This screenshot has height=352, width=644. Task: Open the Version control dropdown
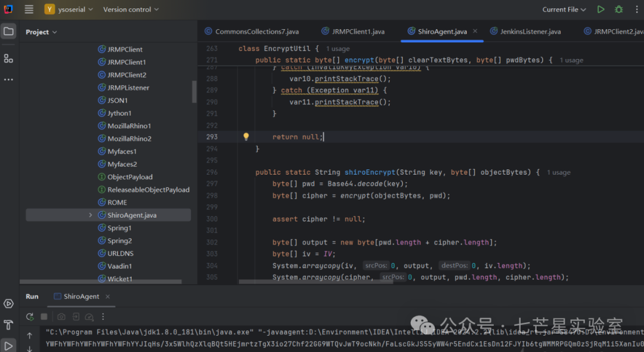point(131,9)
